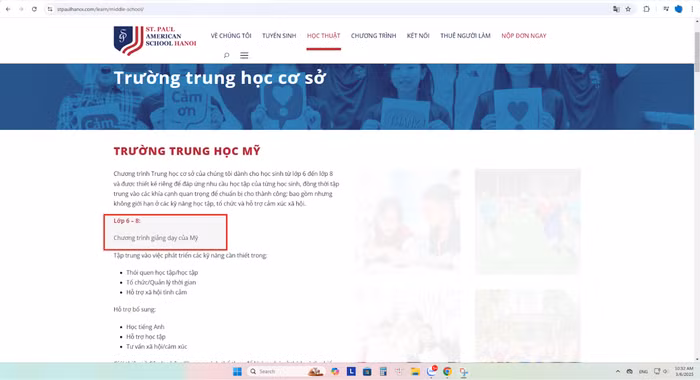Click the Hỗ trợ bổ sung: label
The width and height of the screenshot is (700, 380).
point(134,309)
